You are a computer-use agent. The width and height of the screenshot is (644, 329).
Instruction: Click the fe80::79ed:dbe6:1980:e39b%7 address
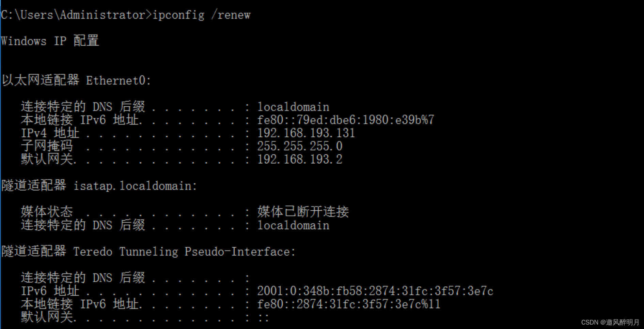(345, 120)
